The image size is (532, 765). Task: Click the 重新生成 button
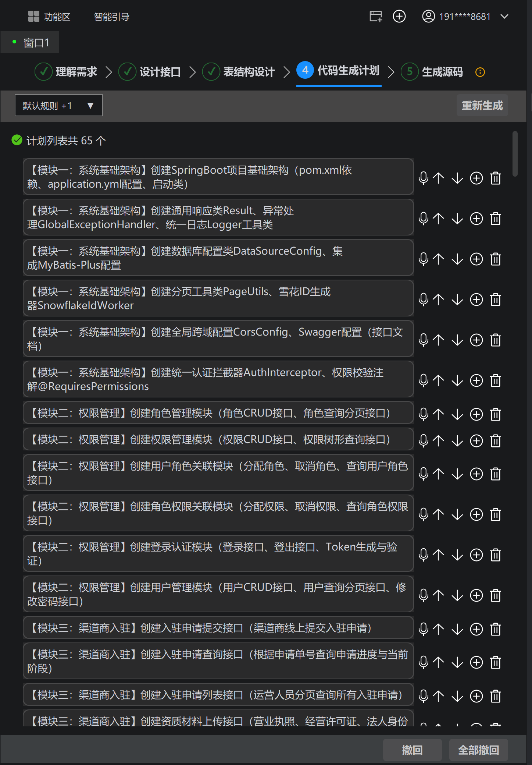pos(482,105)
